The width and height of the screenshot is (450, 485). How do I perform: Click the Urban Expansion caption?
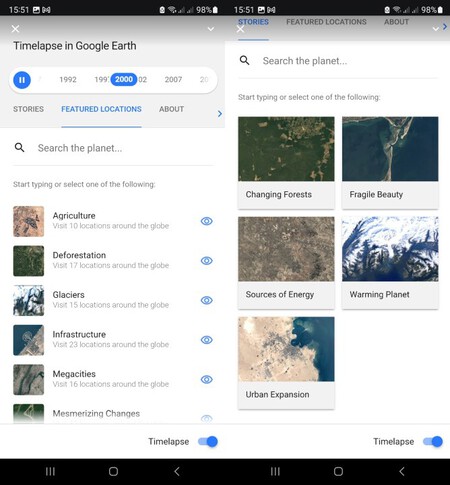[x=277, y=394]
